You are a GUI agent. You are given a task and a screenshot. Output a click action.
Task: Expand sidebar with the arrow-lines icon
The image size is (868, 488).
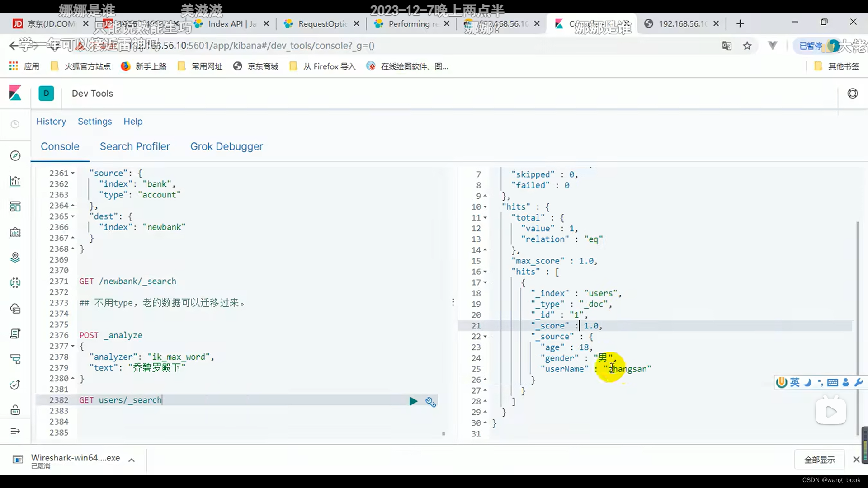(15, 431)
